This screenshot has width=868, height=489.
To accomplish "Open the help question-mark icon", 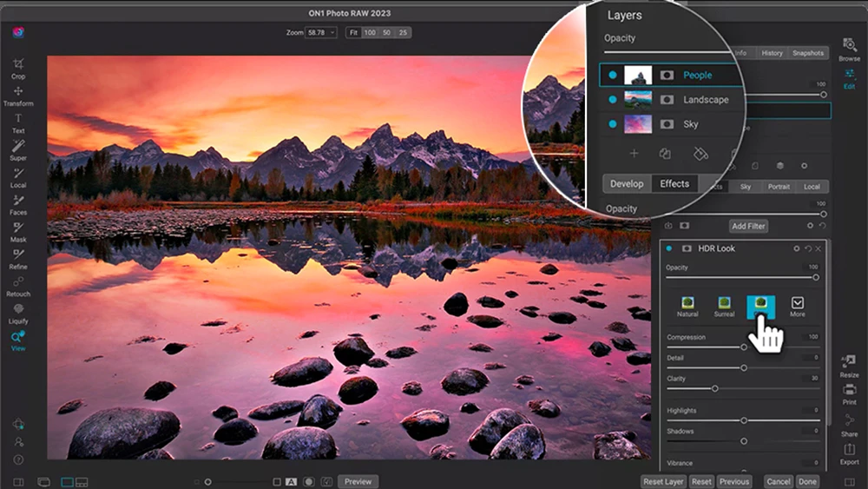I will [18, 459].
